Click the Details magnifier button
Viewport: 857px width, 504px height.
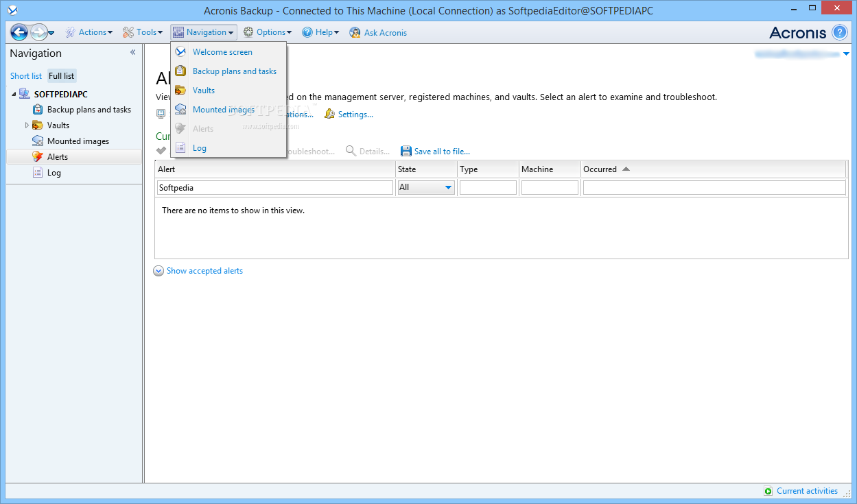(x=368, y=152)
